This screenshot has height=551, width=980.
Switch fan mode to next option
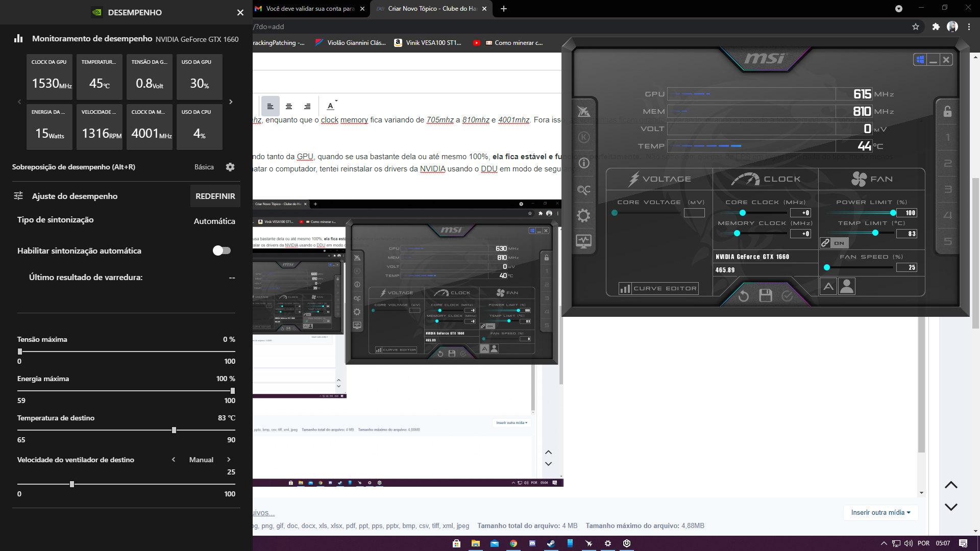tap(229, 460)
